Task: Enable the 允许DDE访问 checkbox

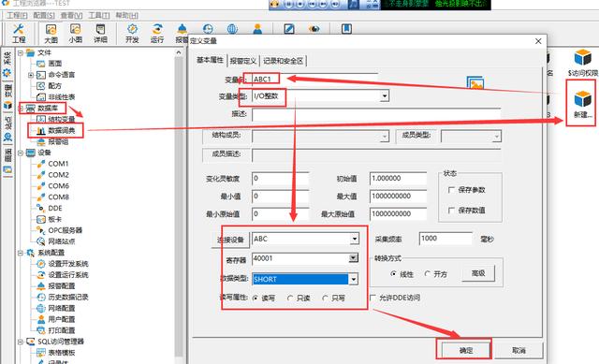Action: click(x=373, y=298)
